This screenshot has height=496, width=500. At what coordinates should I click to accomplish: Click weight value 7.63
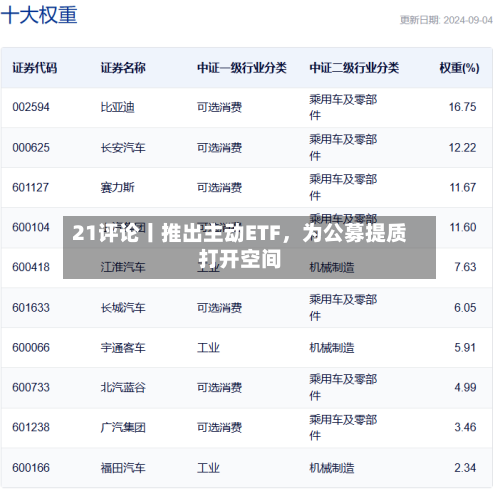[x=465, y=267]
